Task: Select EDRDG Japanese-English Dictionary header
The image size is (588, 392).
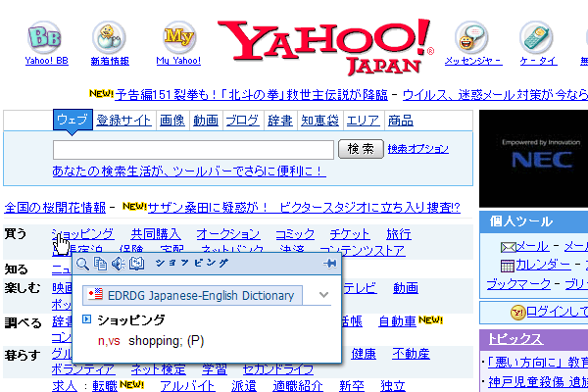Action: coord(192,295)
